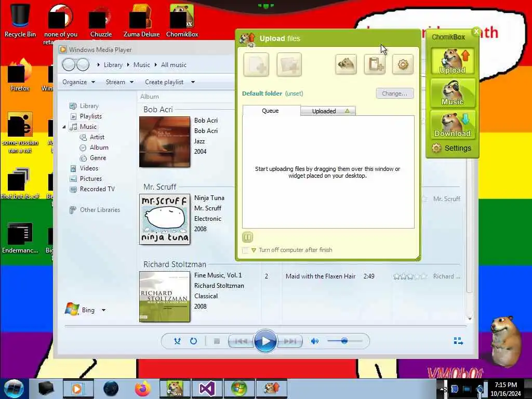Click the Change default folder button
The height and width of the screenshot is (399, 532).
(x=395, y=94)
